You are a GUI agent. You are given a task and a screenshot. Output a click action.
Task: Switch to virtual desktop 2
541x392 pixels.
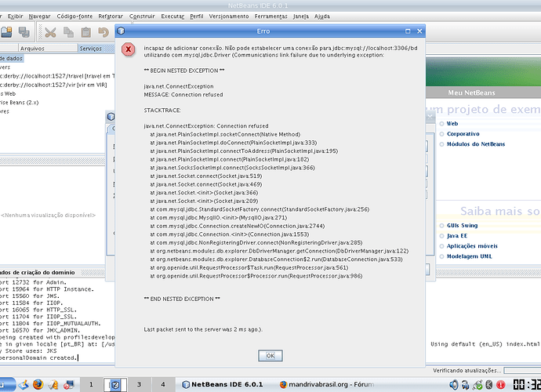point(115,384)
